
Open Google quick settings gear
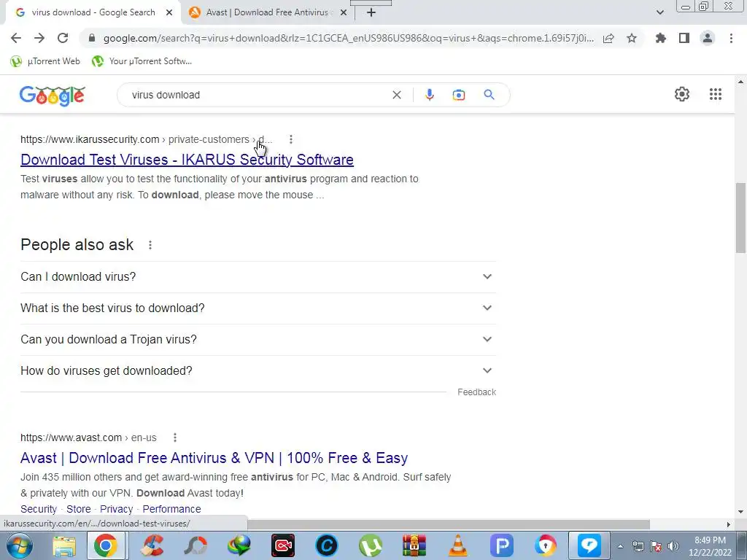(x=682, y=94)
